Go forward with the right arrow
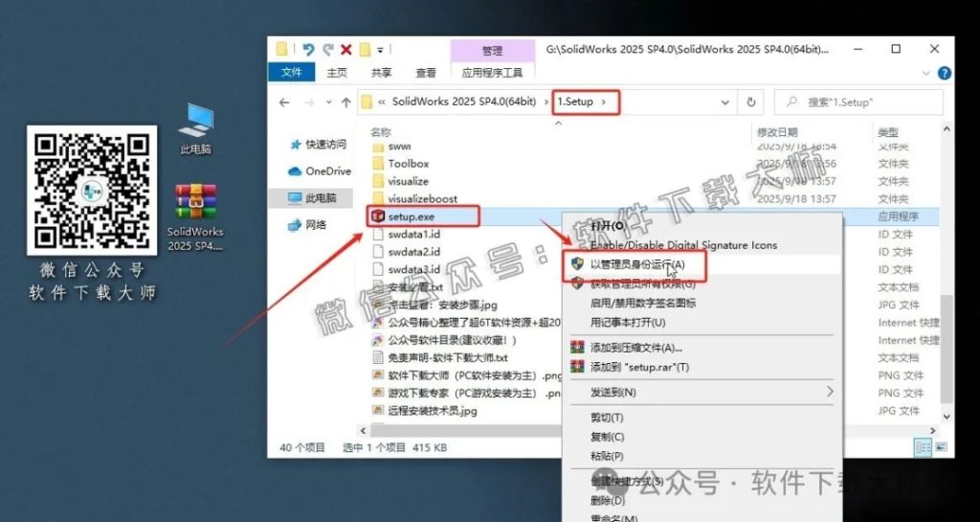 coord(310,102)
